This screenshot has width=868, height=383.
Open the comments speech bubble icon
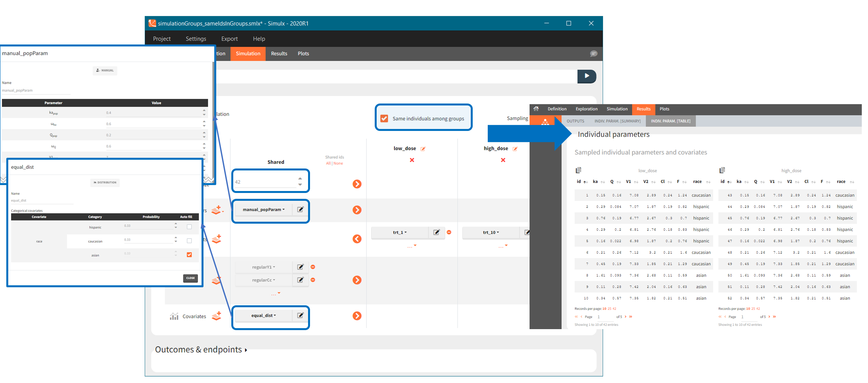pos(593,54)
